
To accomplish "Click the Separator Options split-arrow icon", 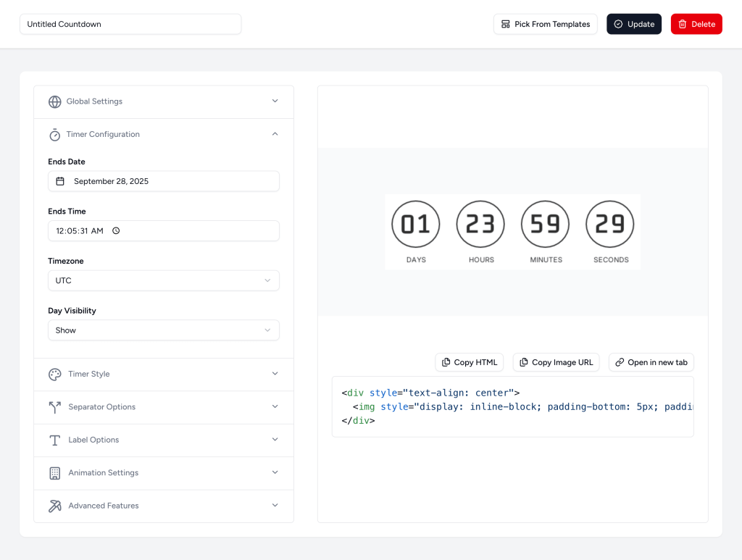I will 55,407.
